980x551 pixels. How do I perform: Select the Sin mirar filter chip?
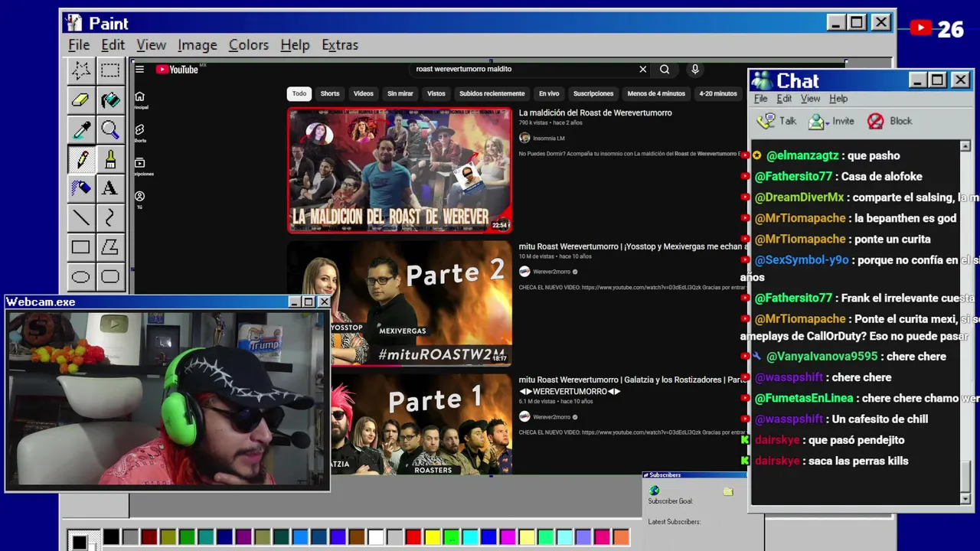click(x=400, y=93)
